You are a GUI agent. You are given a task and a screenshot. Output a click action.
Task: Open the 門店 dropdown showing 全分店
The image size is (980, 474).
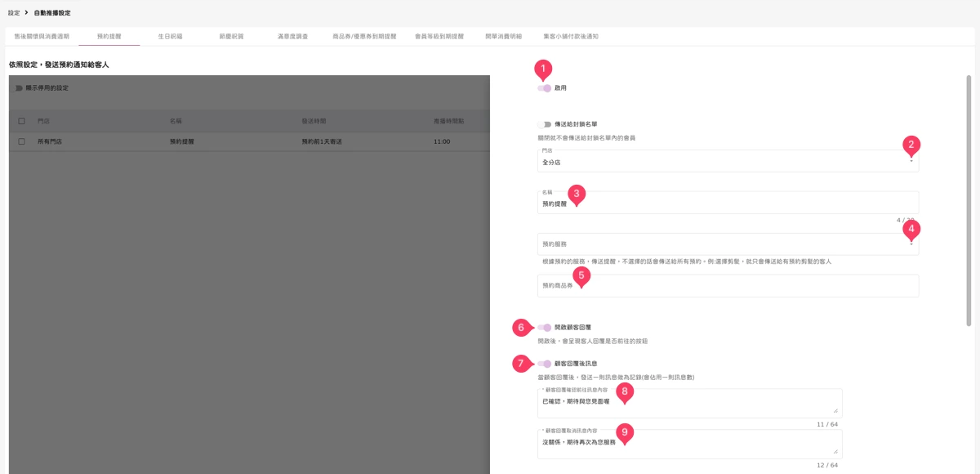click(728, 161)
